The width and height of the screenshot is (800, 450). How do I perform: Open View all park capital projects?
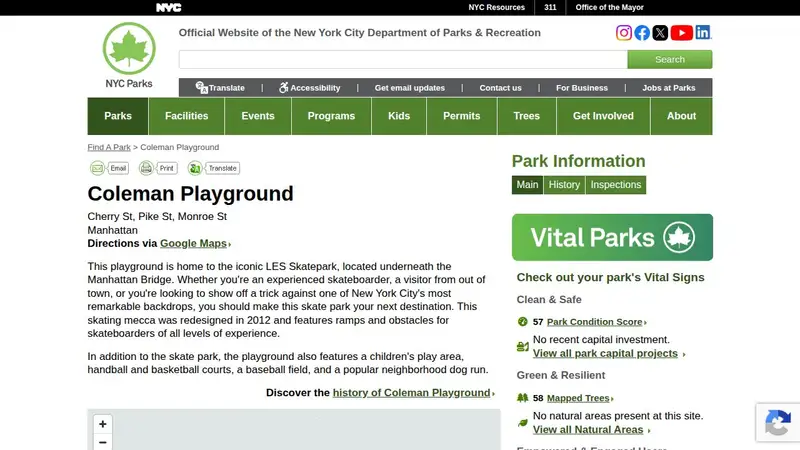(x=605, y=353)
